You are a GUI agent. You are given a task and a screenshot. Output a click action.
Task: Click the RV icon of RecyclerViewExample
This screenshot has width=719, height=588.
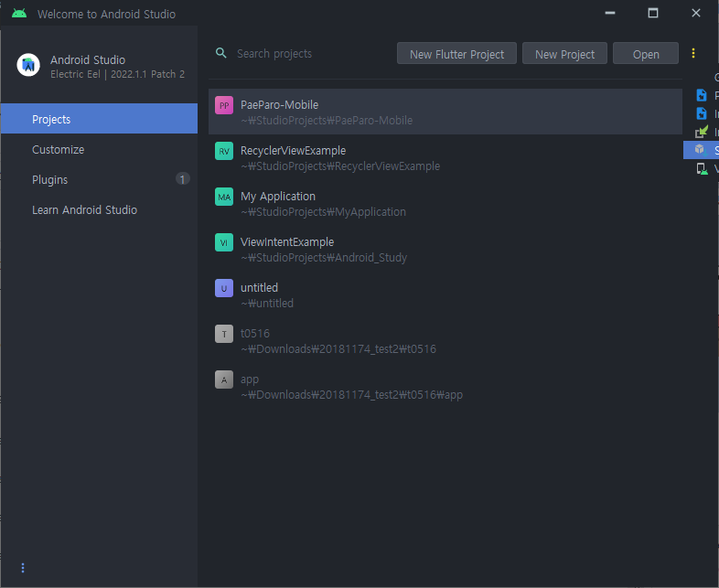pos(224,151)
